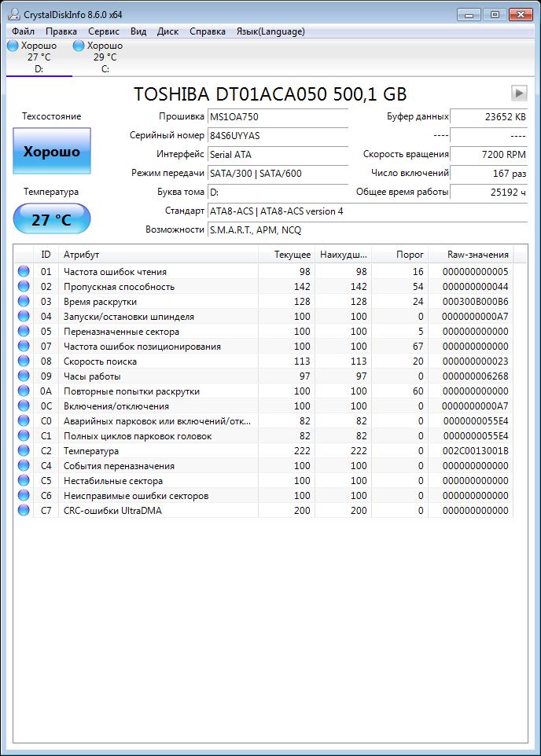Screen dimensions: 541x756
Task: Click status orb for attribute 0C row
Action: [x=24, y=406]
